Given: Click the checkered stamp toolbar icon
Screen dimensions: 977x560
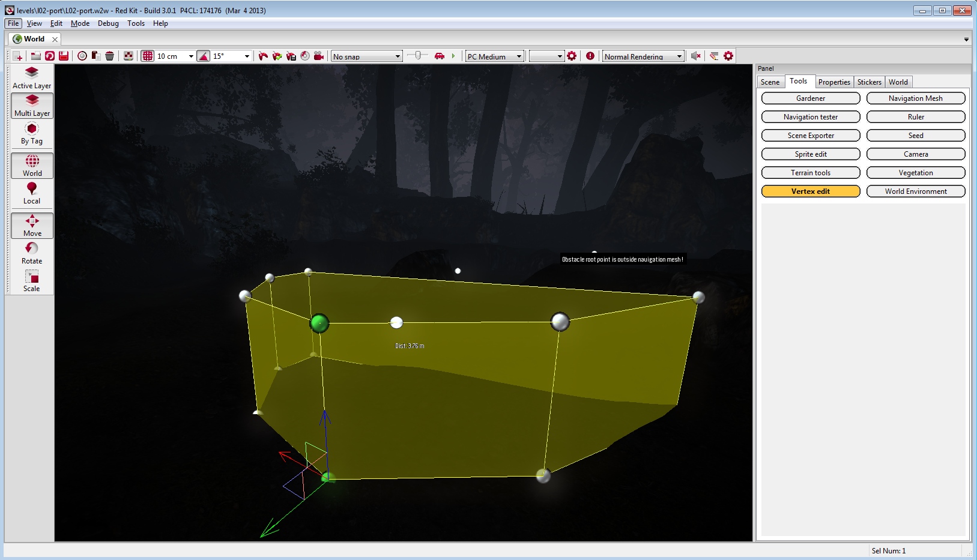Looking at the screenshot, I should (x=129, y=56).
